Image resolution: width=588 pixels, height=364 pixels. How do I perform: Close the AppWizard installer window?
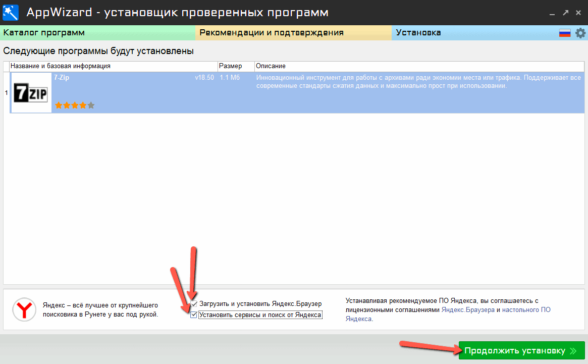pos(578,12)
